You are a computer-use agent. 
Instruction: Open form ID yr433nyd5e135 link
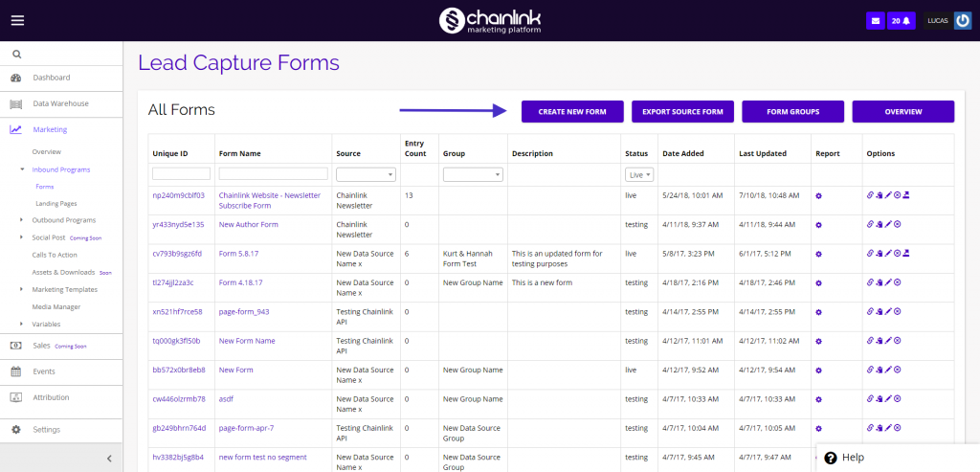[178, 224]
